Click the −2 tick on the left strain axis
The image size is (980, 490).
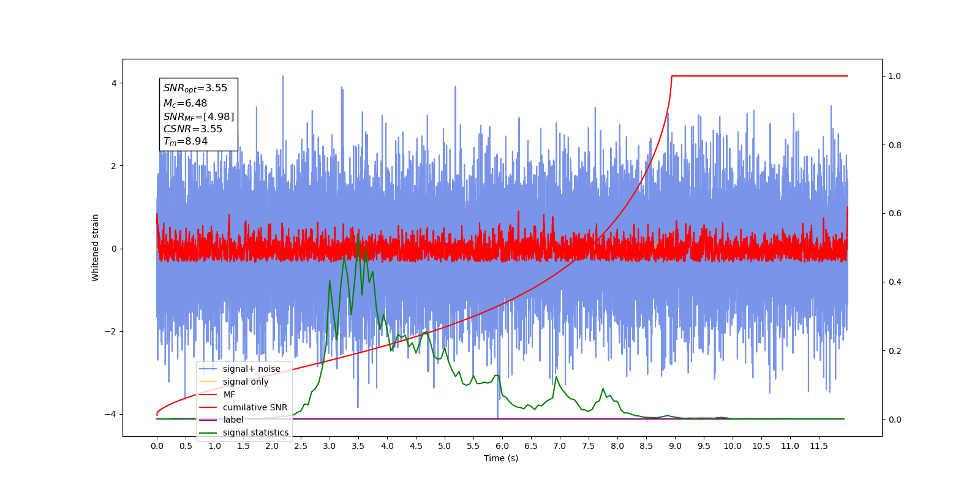pyautogui.click(x=111, y=331)
